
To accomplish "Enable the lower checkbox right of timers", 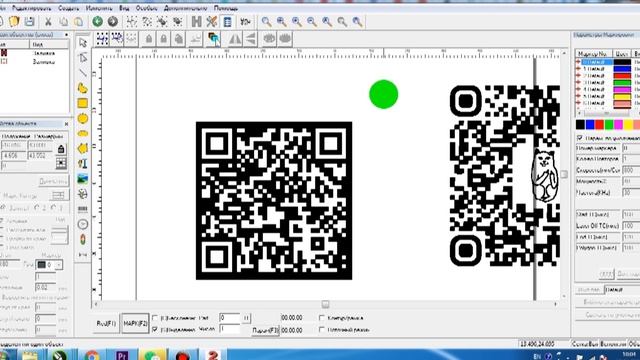I will click(x=322, y=329).
